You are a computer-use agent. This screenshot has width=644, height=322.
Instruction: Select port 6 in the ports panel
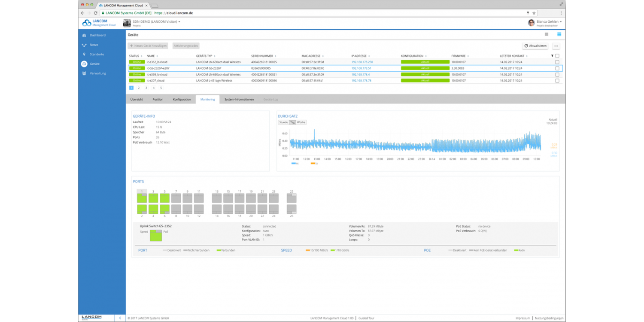point(164,209)
